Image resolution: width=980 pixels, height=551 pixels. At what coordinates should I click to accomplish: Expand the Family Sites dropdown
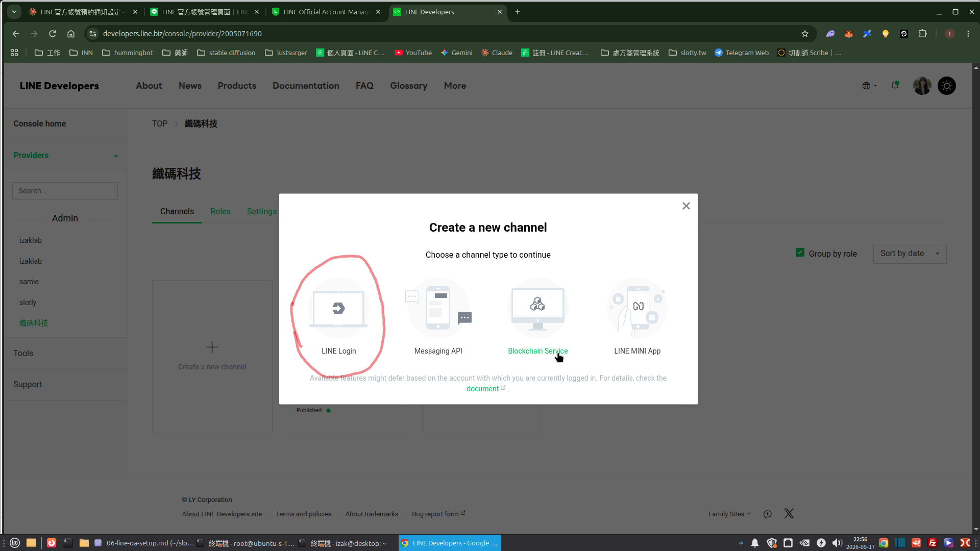[729, 514]
